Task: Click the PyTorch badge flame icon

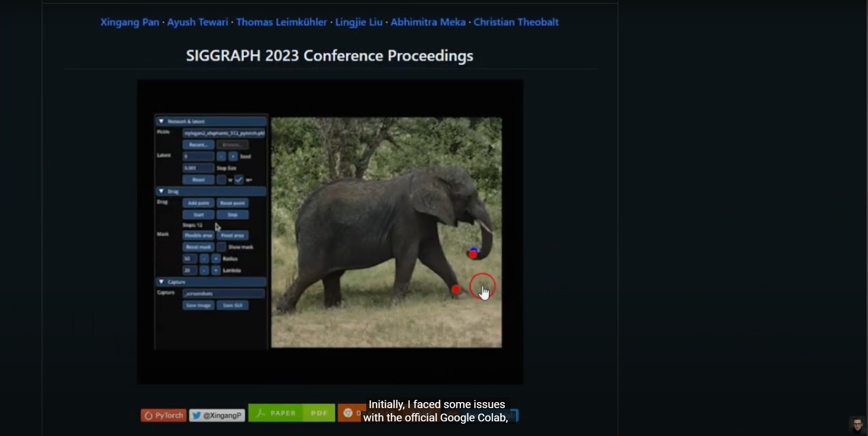Action: tap(148, 415)
